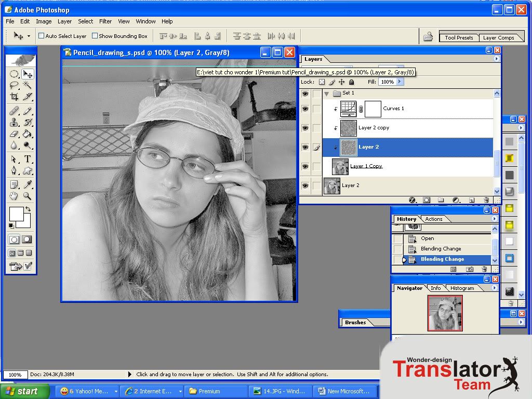Select the Custom Shape tool
Viewport: 532px width, 399px height.
pyautogui.click(x=28, y=170)
